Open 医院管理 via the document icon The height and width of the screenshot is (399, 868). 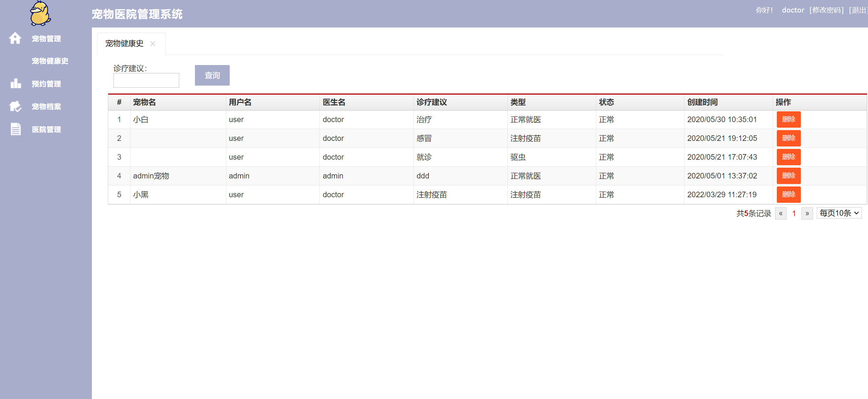(16, 129)
